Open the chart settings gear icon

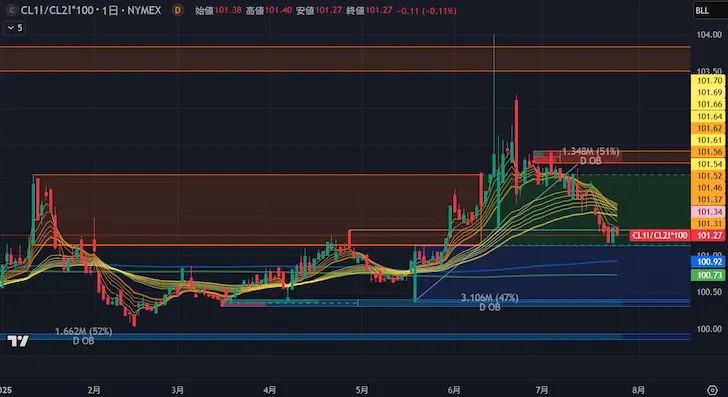click(712, 390)
